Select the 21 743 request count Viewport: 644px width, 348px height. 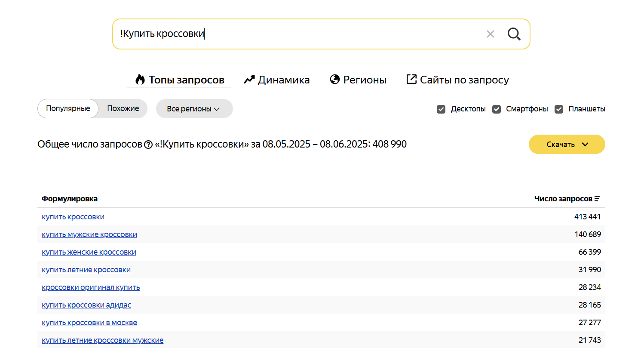click(x=590, y=340)
